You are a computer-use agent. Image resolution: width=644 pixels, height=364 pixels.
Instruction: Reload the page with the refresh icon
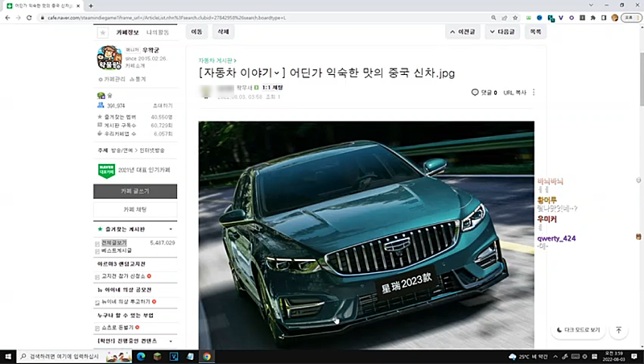point(29,18)
